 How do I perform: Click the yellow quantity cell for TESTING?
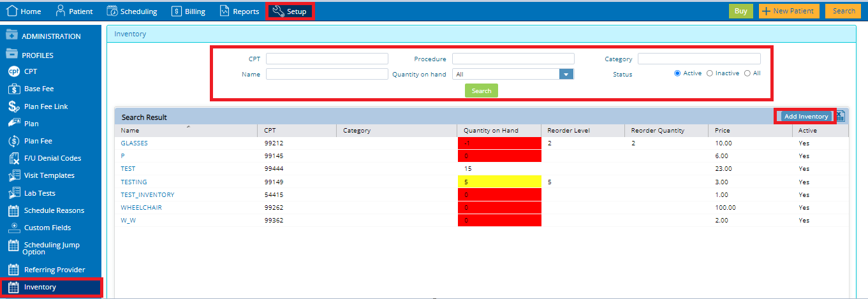pos(499,182)
